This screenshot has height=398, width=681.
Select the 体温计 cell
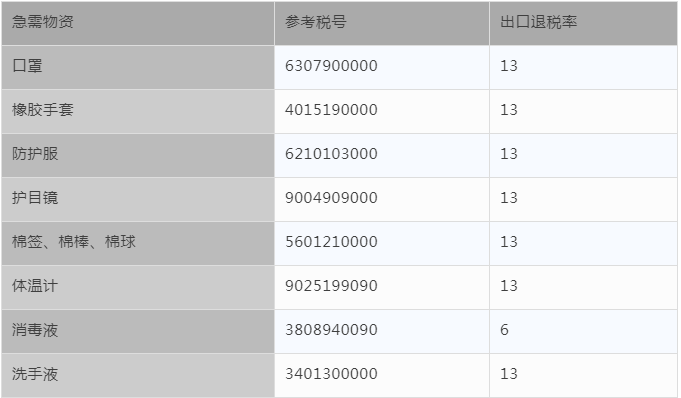click(x=138, y=287)
